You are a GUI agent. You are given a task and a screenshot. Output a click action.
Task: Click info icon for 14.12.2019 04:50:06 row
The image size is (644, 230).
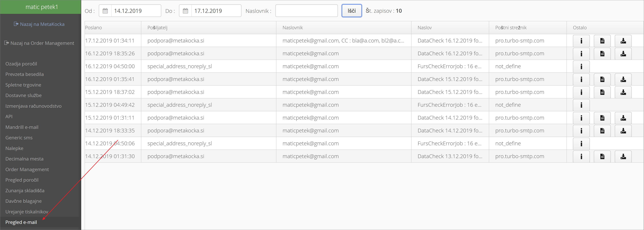point(581,144)
